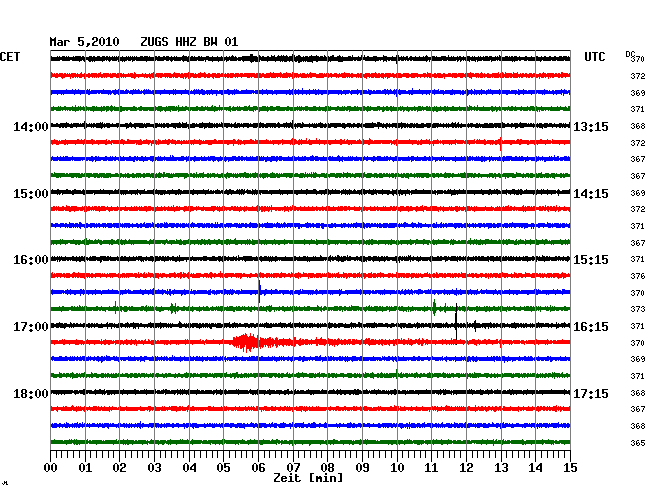Click the green burst near minute 03.5

click(174, 308)
